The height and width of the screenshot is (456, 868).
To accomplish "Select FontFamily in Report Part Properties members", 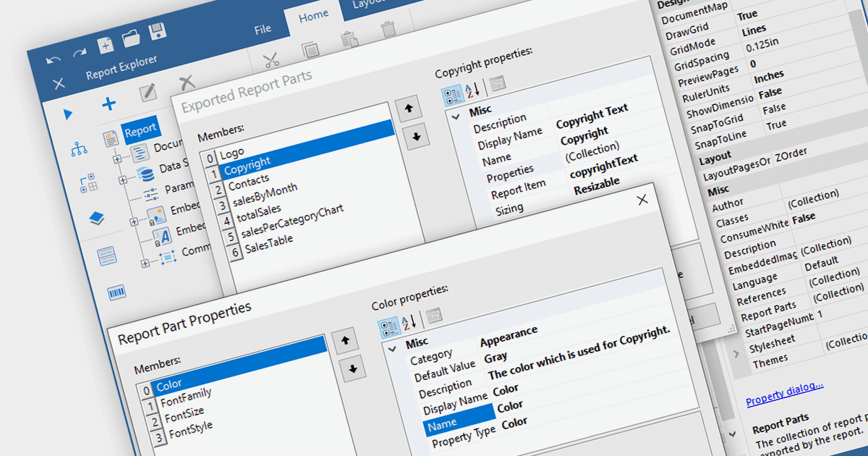I will pyautogui.click(x=186, y=397).
